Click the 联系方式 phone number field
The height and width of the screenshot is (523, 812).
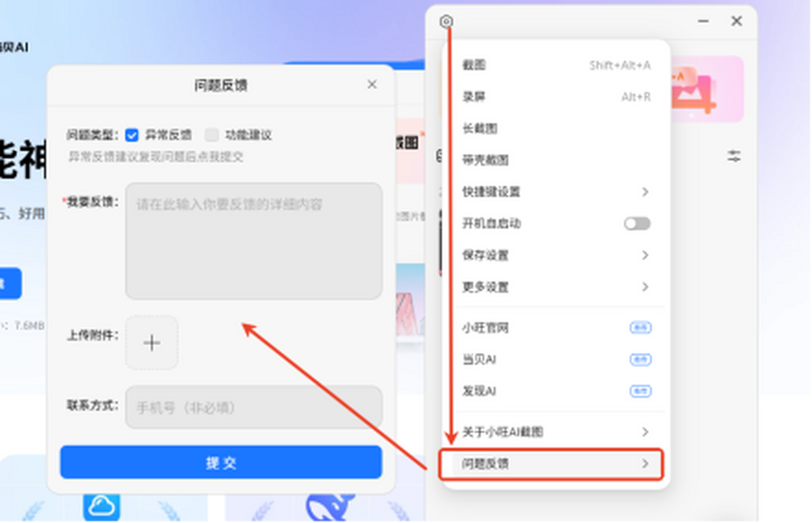(x=254, y=407)
